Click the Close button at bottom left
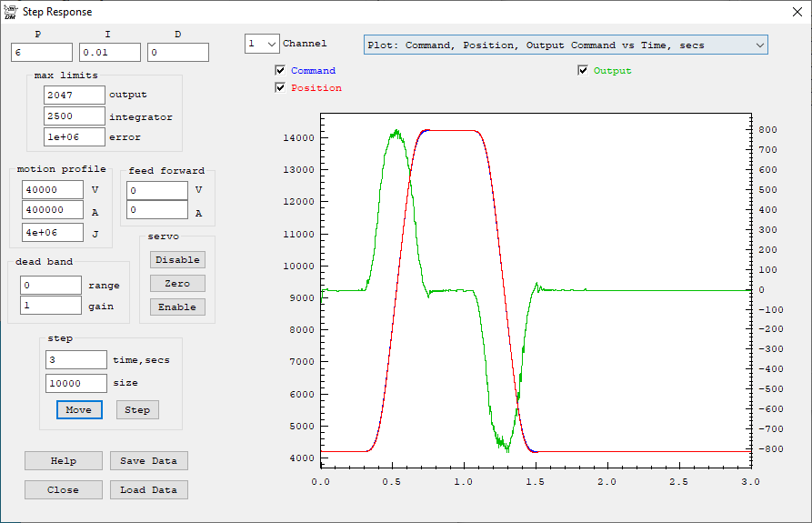 point(64,489)
